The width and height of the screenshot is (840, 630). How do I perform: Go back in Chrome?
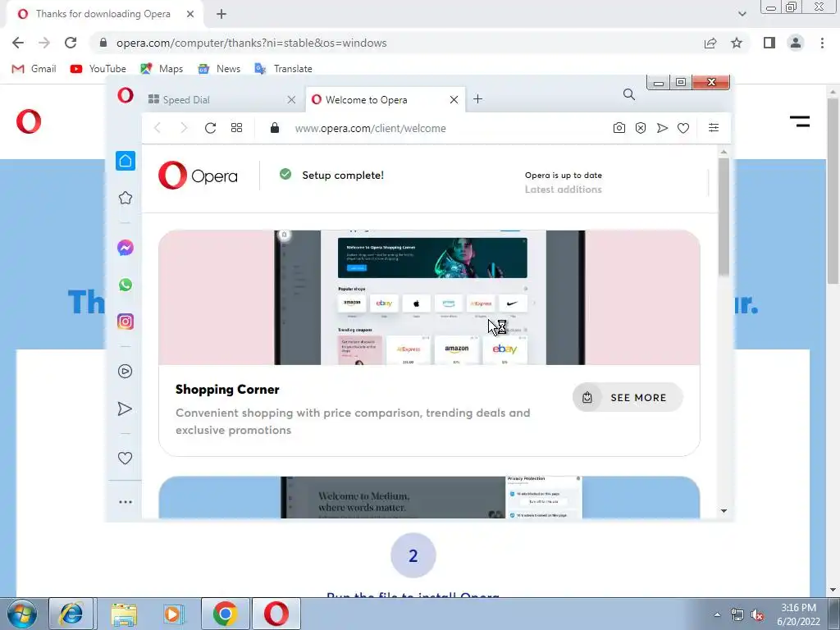(18, 43)
